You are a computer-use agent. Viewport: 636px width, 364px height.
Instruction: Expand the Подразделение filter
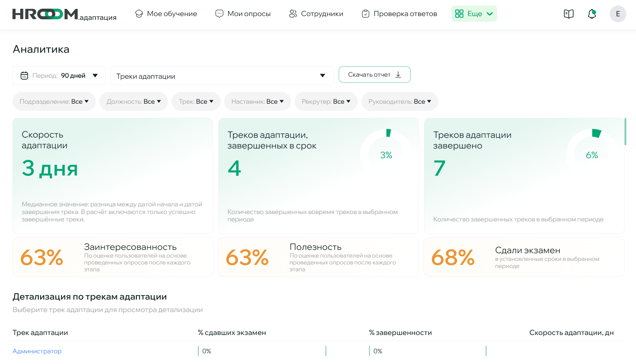pos(54,101)
